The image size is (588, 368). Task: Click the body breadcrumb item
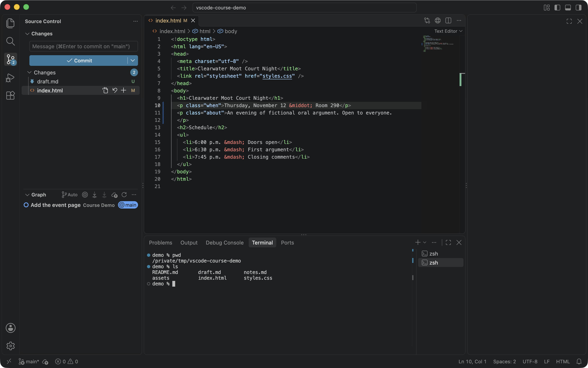click(227, 31)
